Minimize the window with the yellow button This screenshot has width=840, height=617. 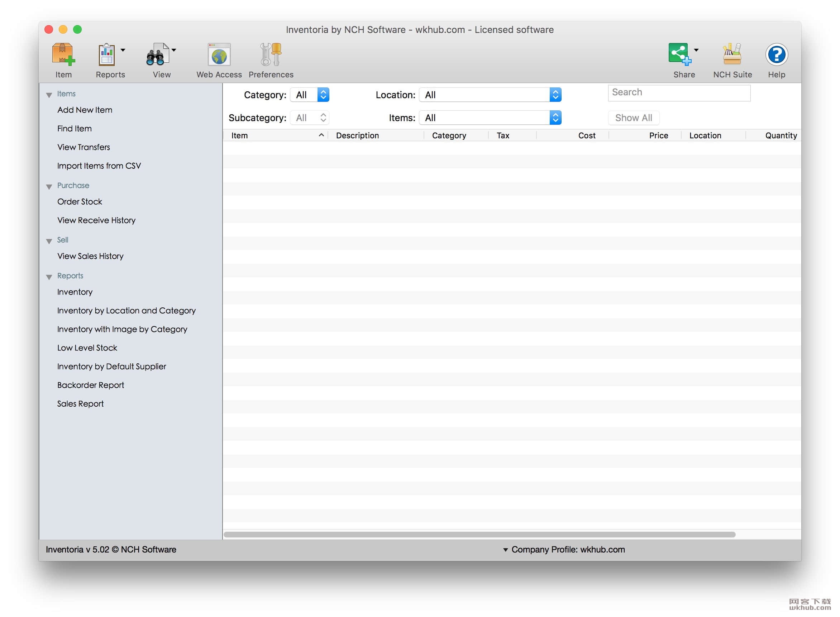tap(63, 29)
